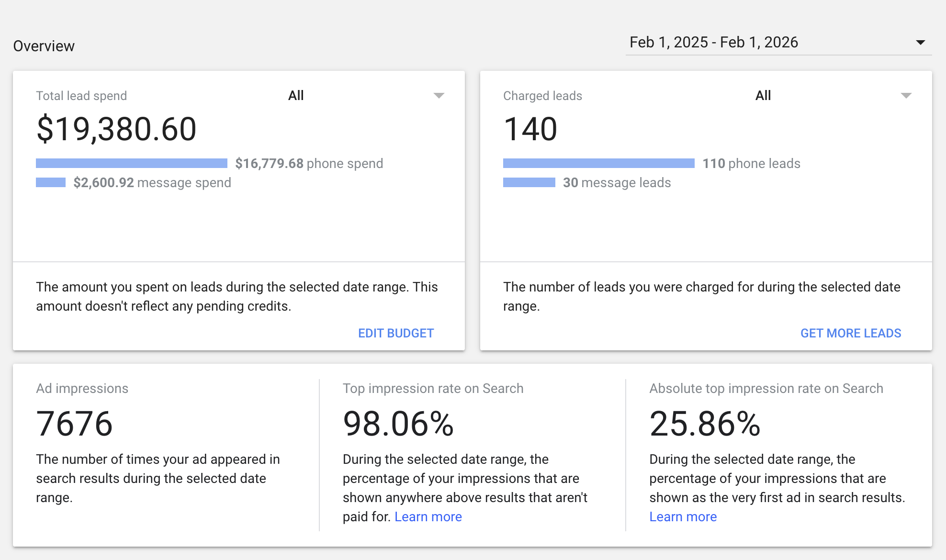Click the '110 phone leads' text
The width and height of the screenshot is (946, 560).
point(752,164)
